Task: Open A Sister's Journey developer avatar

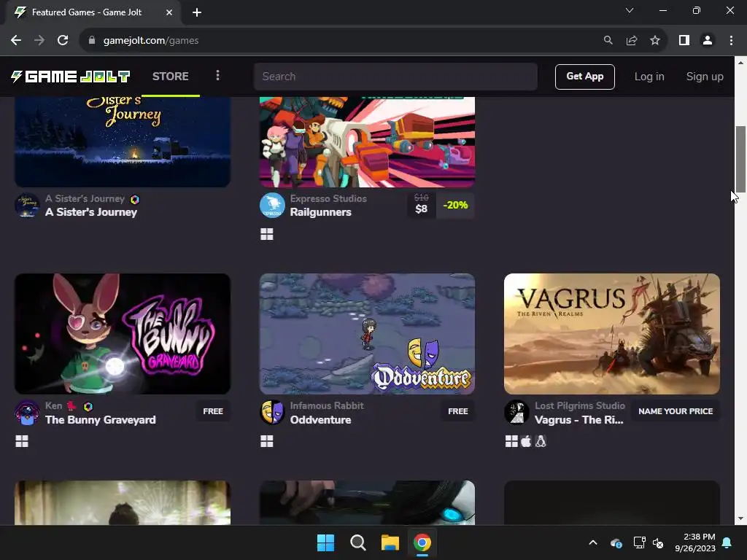Action: (27, 205)
